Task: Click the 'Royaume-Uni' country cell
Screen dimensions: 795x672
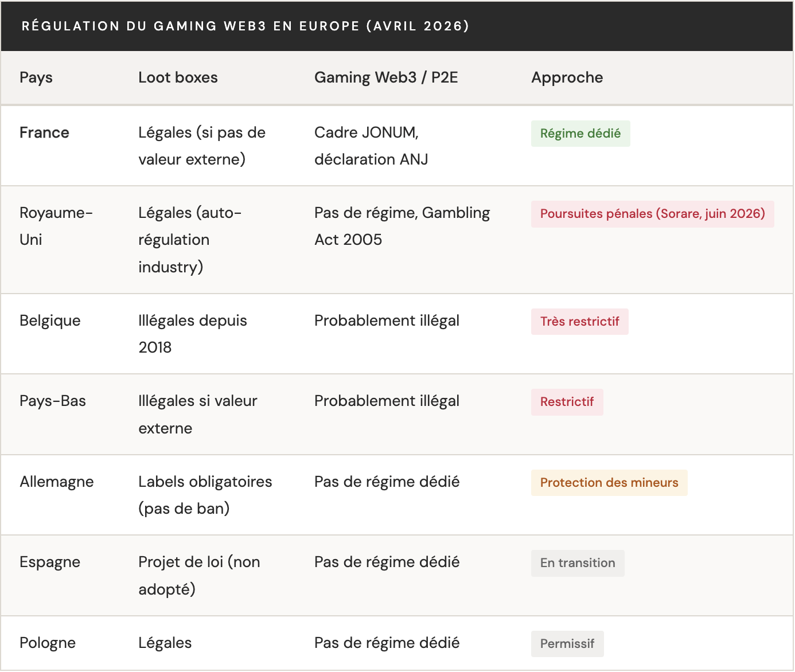Action: coord(56,226)
